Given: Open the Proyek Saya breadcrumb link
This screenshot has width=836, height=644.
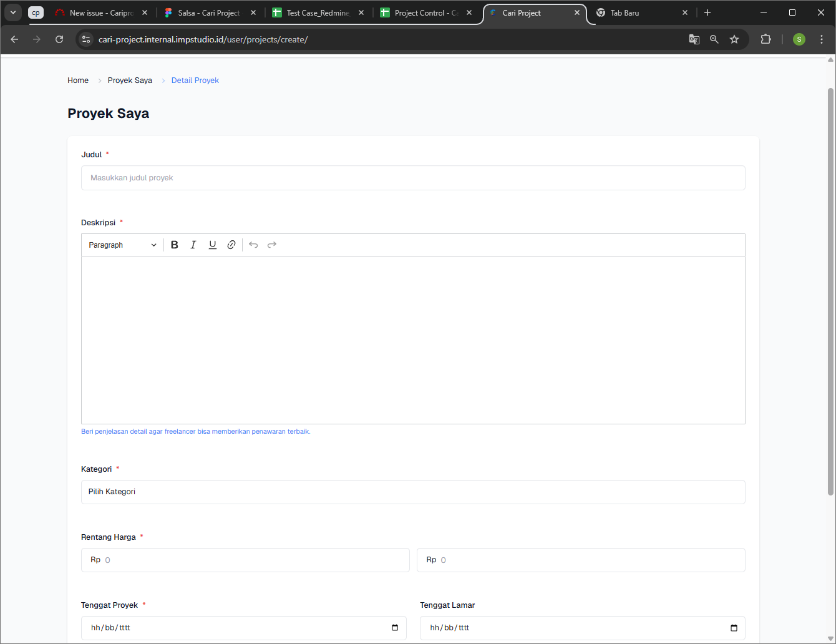Looking at the screenshot, I should [x=130, y=80].
